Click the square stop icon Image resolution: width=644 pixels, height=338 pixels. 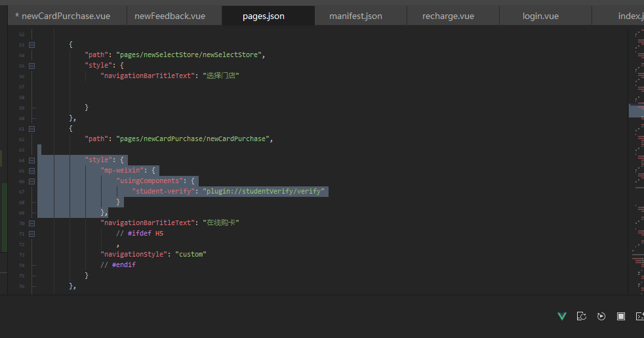[x=620, y=316]
